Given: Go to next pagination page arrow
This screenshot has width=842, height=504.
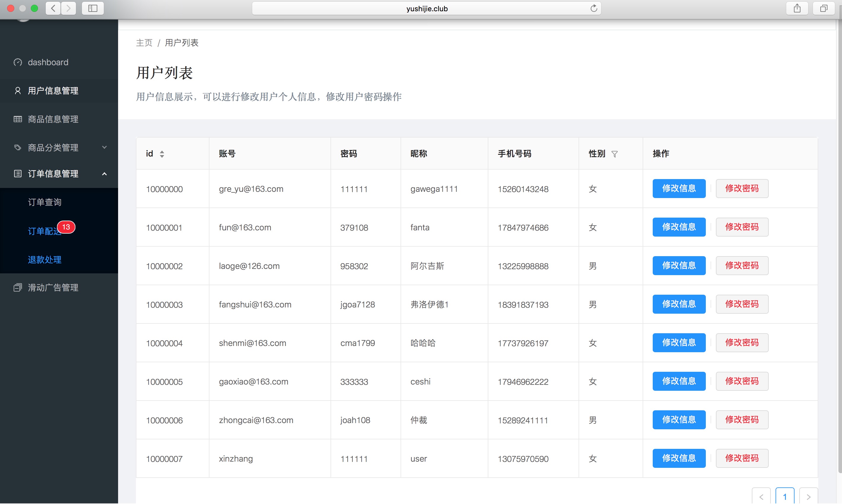Looking at the screenshot, I should 808,497.
